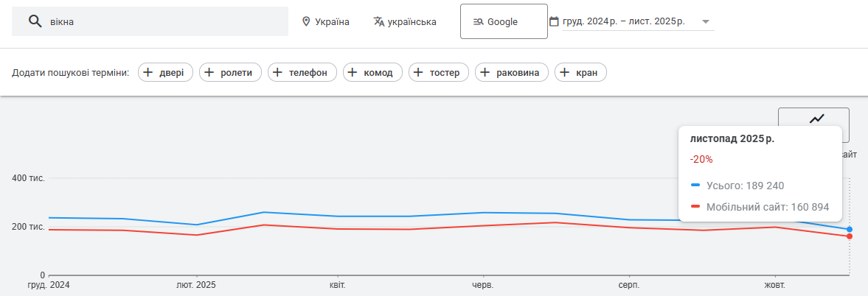This screenshot has width=868, height=296.
Task: Click the location pin icon beside Україна
Action: coord(306,21)
